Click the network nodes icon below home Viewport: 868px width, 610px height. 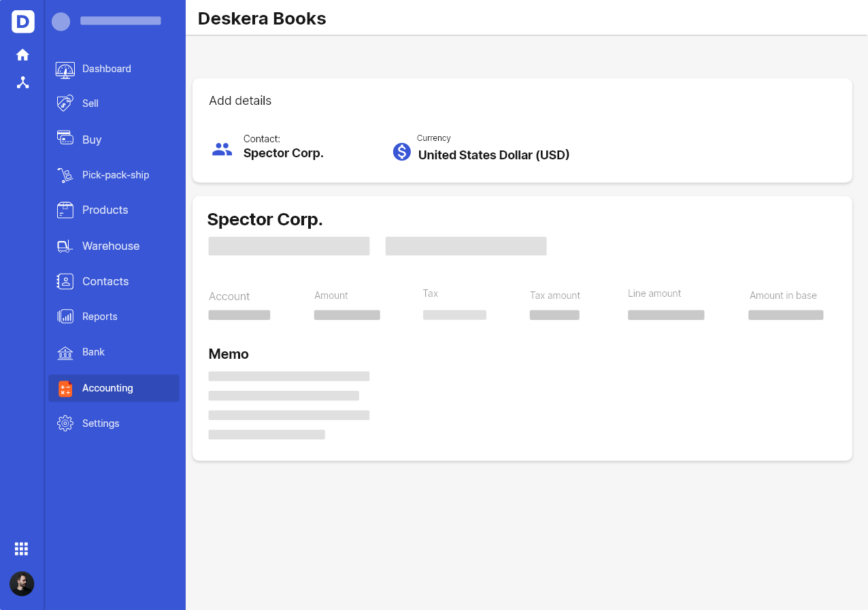pyautogui.click(x=22, y=82)
